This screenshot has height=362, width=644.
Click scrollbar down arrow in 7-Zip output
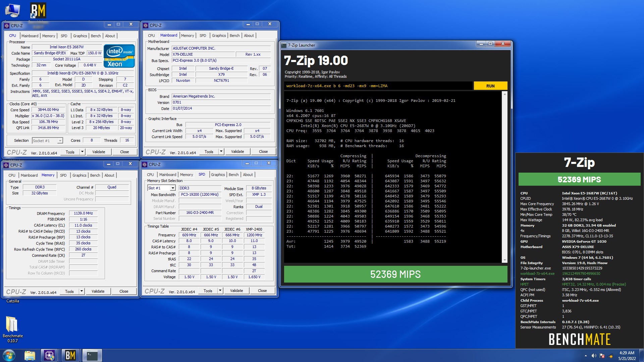tap(505, 260)
